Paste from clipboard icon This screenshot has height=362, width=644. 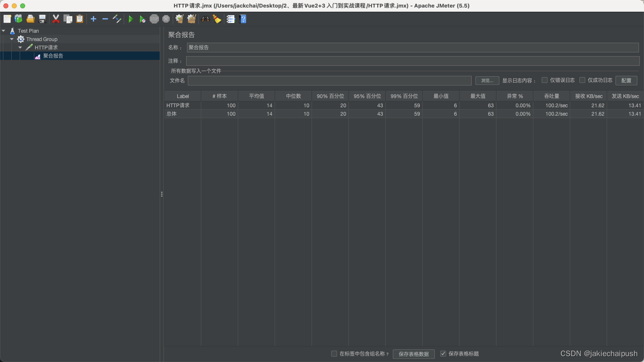pos(80,19)
